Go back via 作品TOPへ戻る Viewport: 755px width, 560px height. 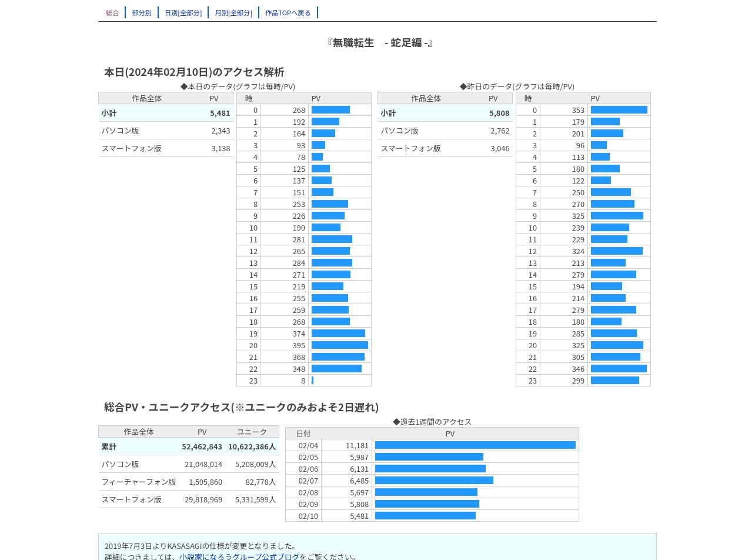[288, 13]
